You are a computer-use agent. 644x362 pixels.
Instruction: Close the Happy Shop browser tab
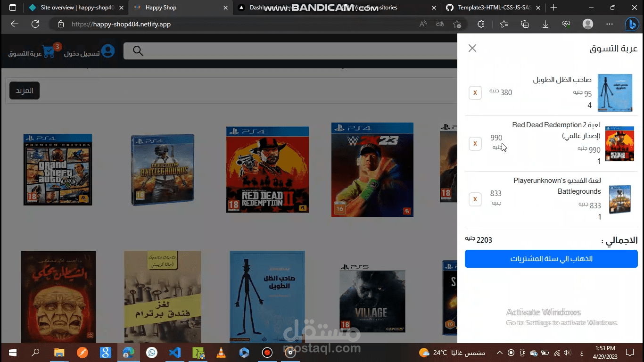tap(225, 8)
